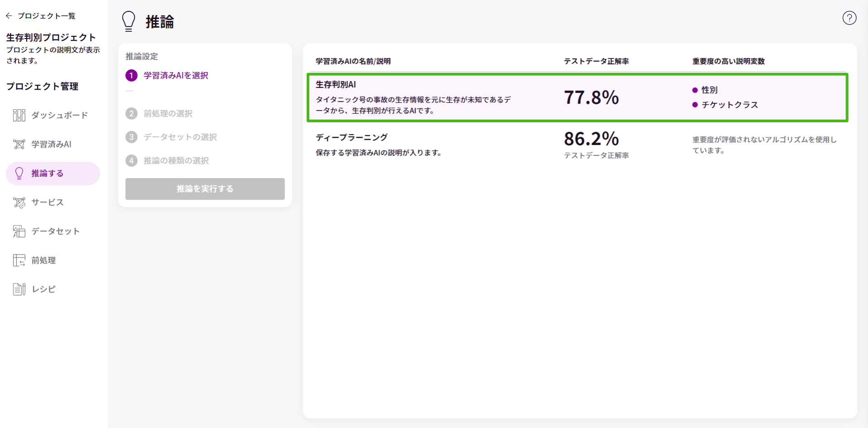This screenshot has height=428, width=868.
Task: Click the 学習済みAIの名前/説明 column header
Action: [x=353, y=61]
